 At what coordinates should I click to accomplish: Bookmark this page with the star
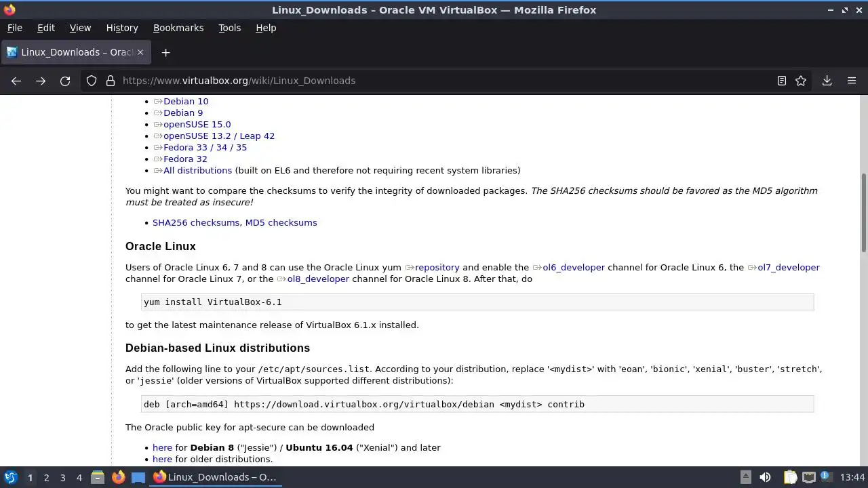[801, 81]
